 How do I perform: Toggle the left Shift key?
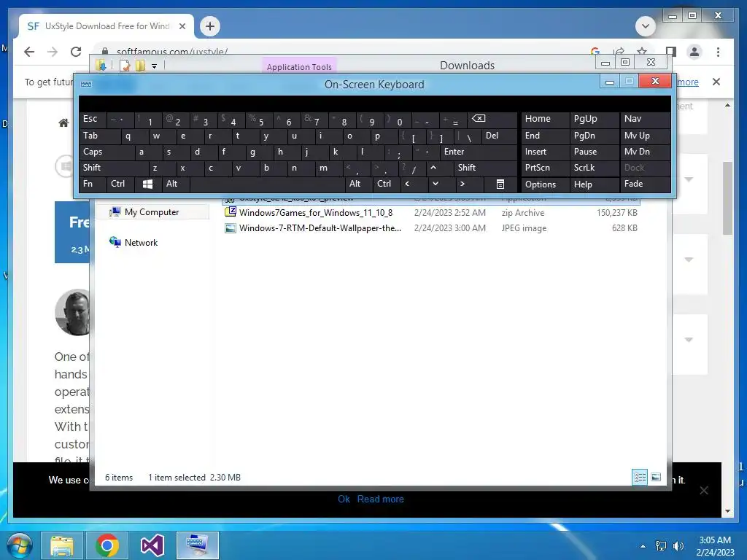[113, 168]
